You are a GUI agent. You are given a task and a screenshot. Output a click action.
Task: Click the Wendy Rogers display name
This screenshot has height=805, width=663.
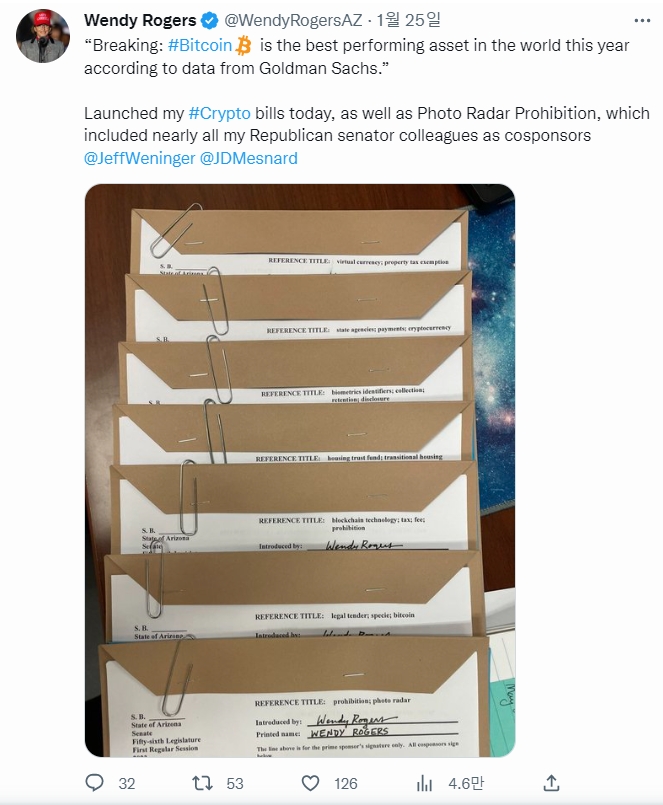tap(140, 21)
